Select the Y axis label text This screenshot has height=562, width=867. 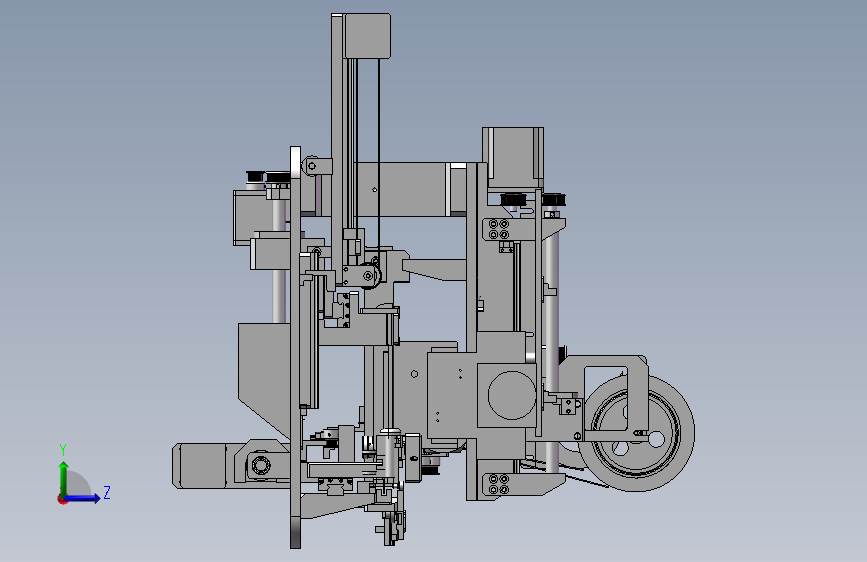(63, 450)
